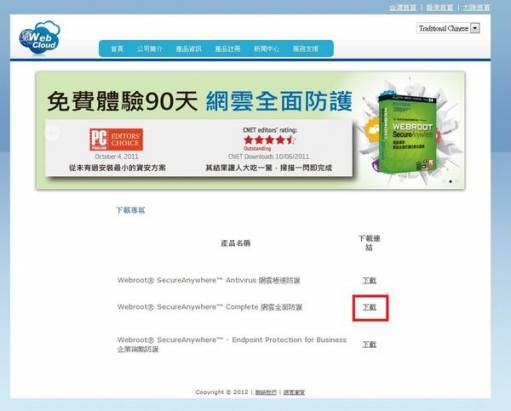Open the 產品資訊 menu item
The height and width of the screenshot is (411, 511).
coord(189,49)
